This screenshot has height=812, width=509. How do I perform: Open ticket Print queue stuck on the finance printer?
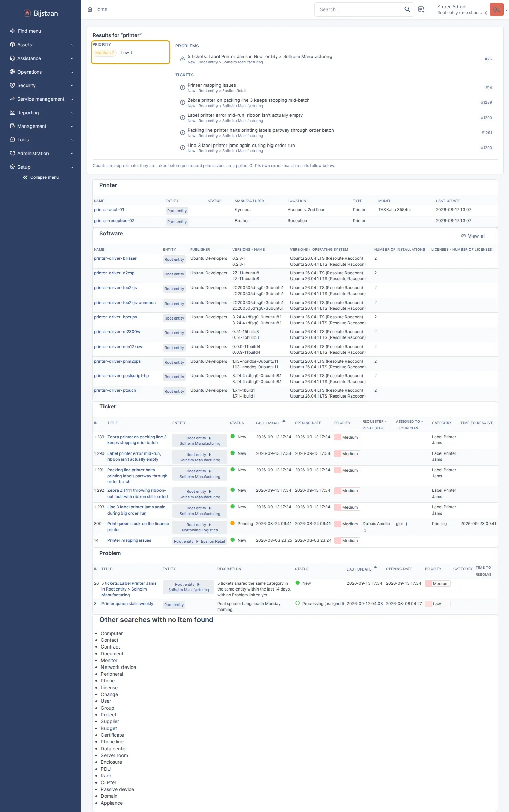coord(138,527)
